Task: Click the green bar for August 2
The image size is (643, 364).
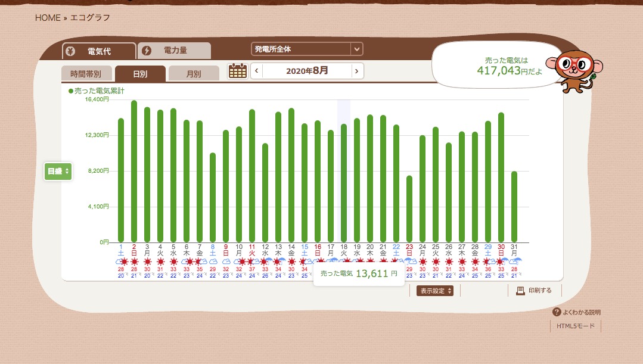Action: pyautogui.click(x=134, y=172)
